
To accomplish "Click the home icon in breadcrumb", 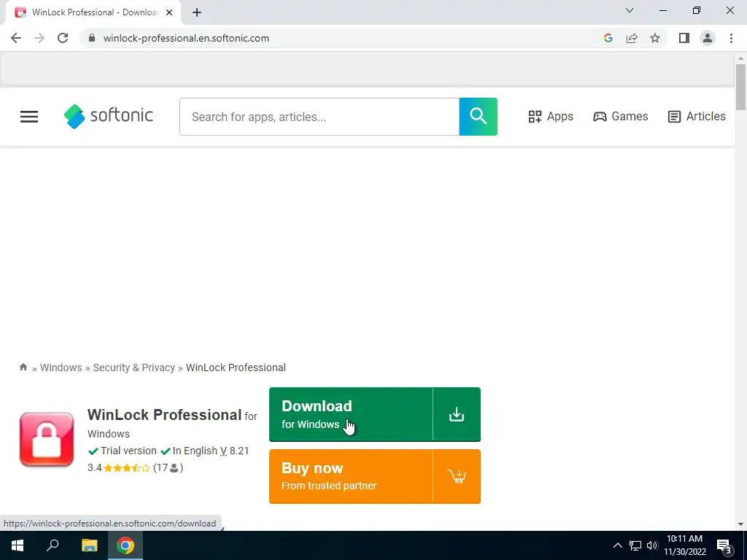I will (x=23, y=367).
